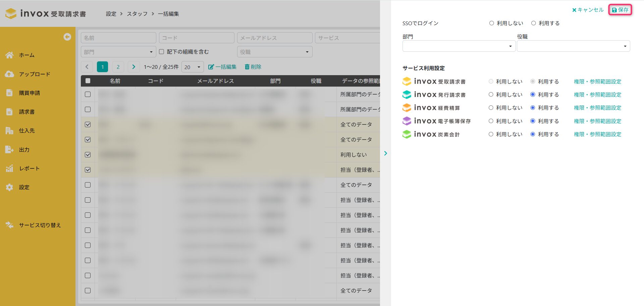Click the 保存 save button
This screenshot has height=306, width=644.
point(620,10)
